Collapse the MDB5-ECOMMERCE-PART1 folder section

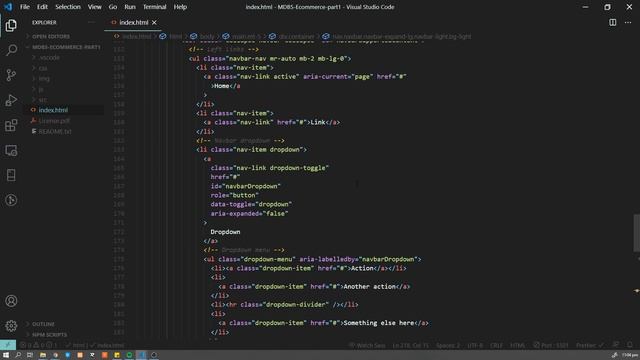pos(63,47)
